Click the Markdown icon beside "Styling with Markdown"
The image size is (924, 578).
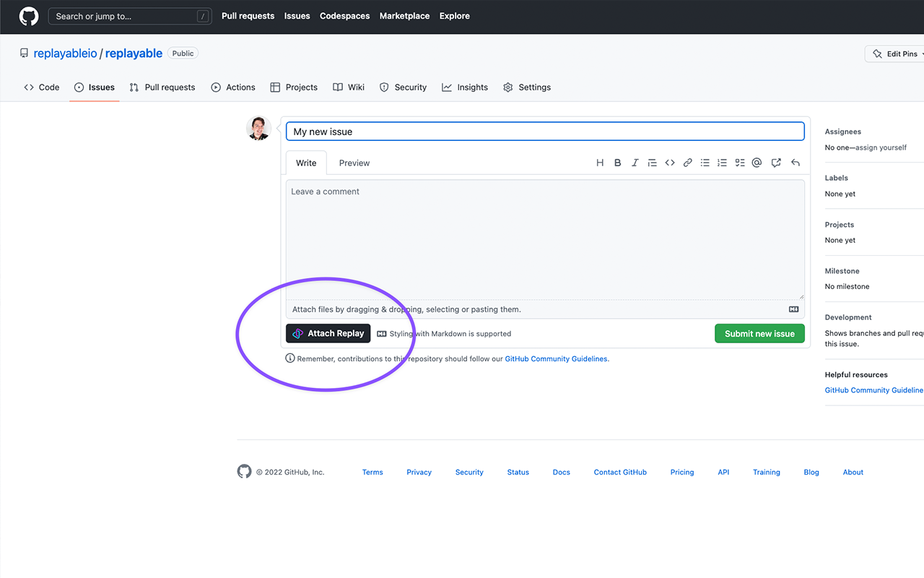click(382, 334)
